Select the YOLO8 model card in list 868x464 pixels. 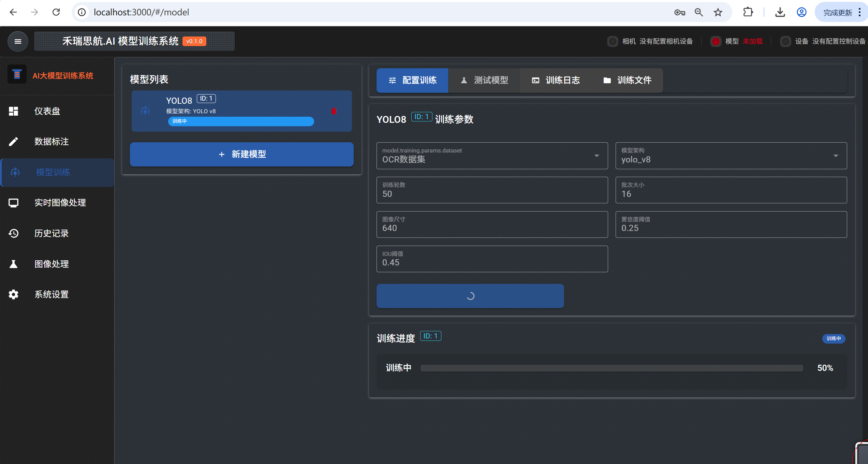(x=241, y=111)
